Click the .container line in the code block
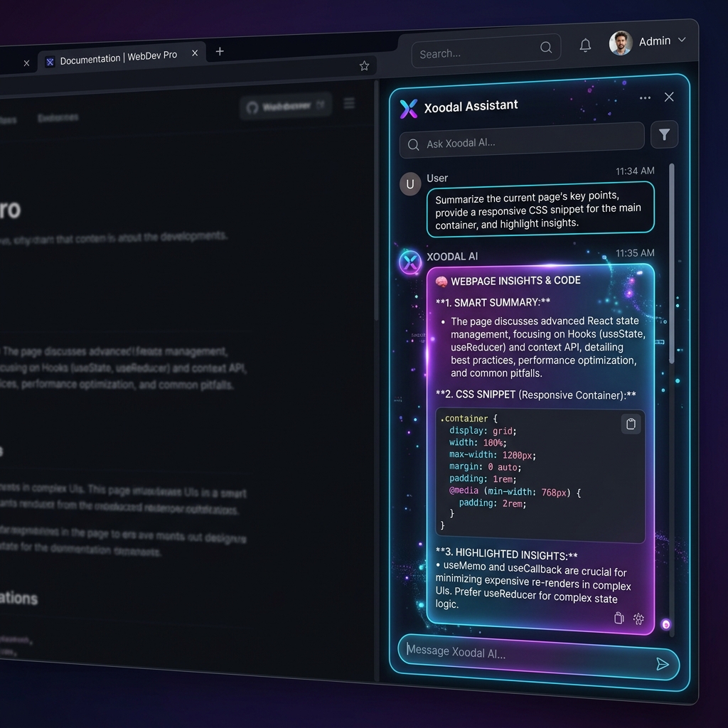Screen dimensions: 728x728 tap(469, 418)
